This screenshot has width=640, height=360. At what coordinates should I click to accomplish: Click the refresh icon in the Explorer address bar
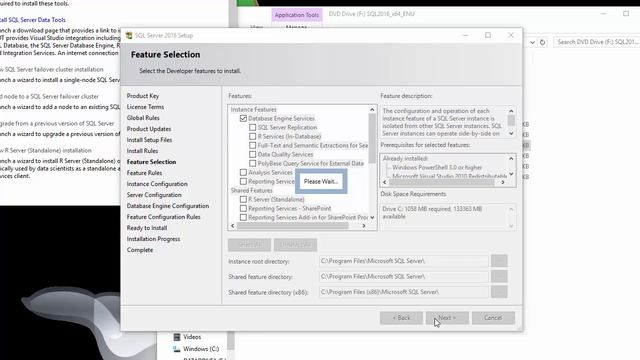click(x=542, y=42)
